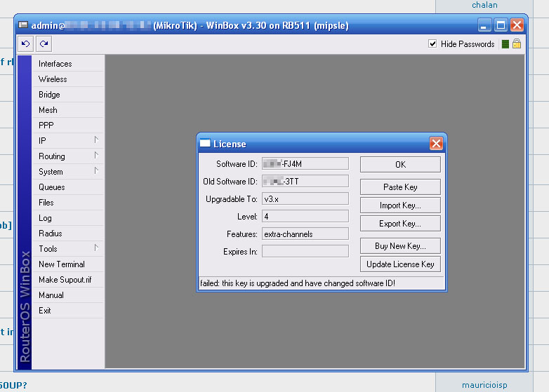Viewport: 549px width, 392px height.
Task: Click OK in the License dialog
Action: coord(400,164)
